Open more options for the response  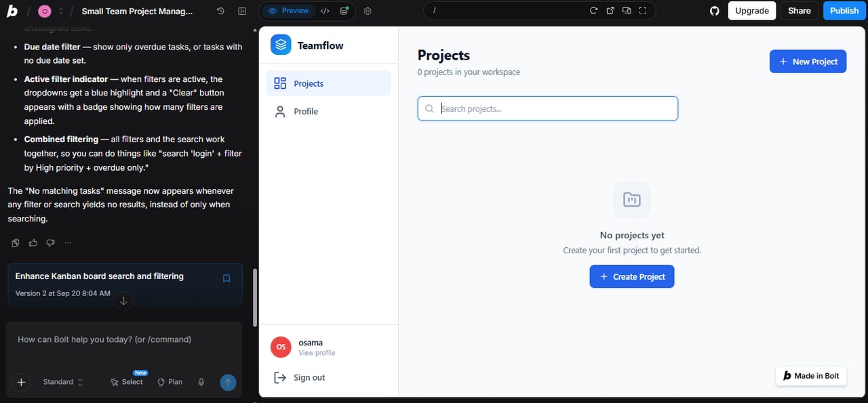68,242
